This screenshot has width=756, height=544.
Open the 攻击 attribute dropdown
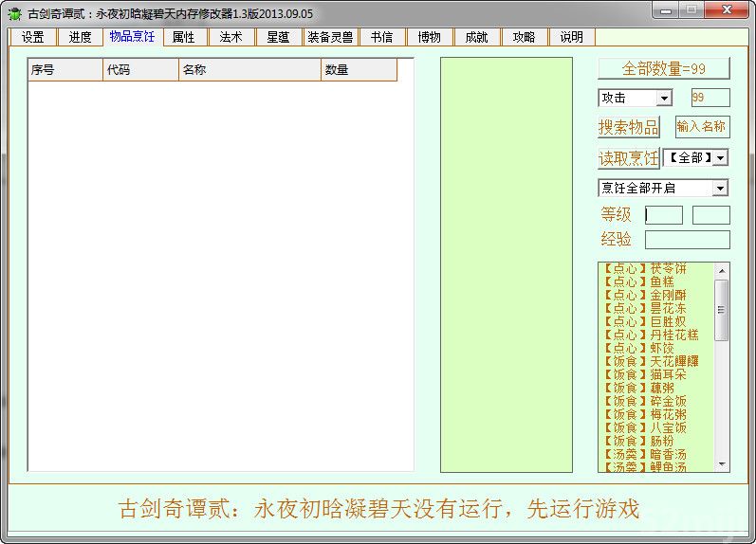tap(663, 99)
